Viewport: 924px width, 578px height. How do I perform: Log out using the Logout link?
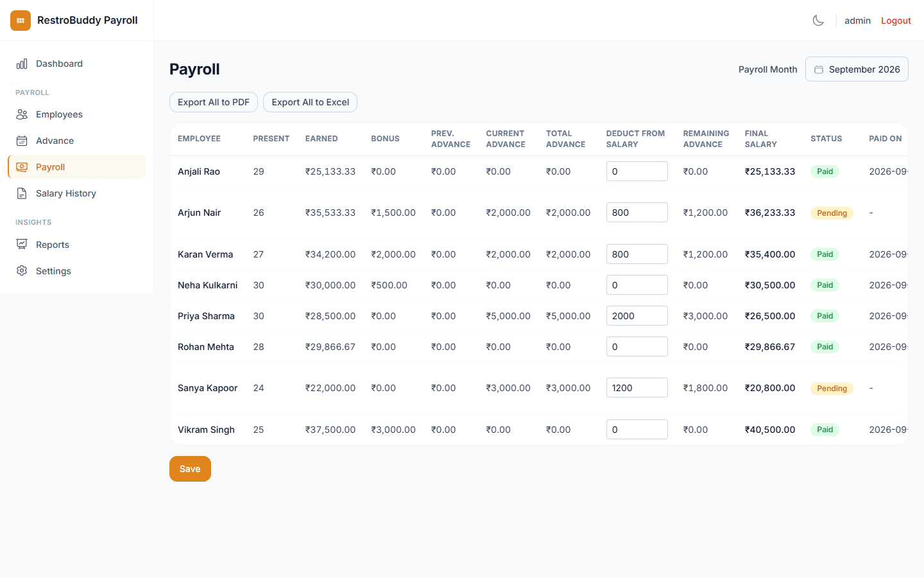point(896,21)
